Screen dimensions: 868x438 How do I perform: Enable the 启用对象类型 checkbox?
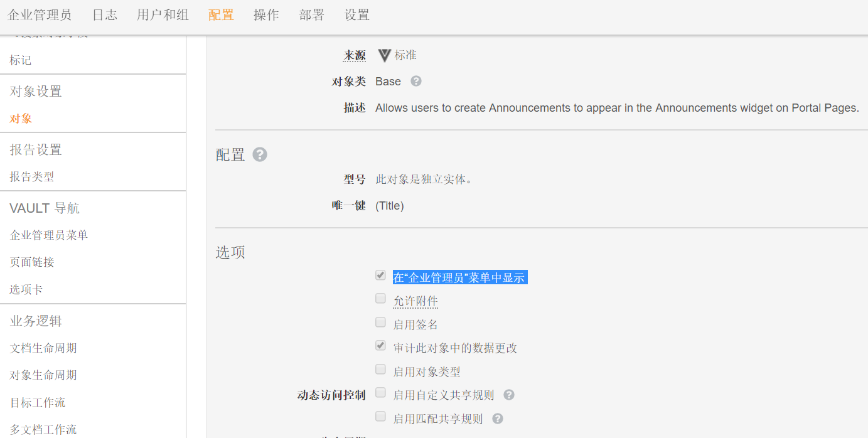click(x=380, y=370)
